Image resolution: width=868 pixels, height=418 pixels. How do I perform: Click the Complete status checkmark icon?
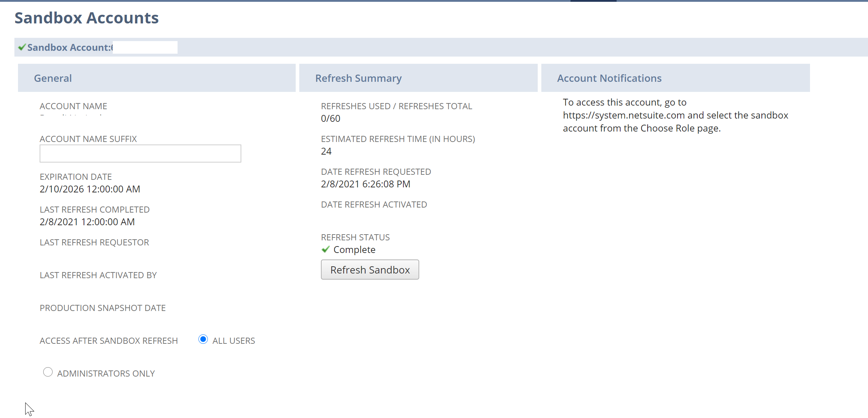click(x=325, y=249)
